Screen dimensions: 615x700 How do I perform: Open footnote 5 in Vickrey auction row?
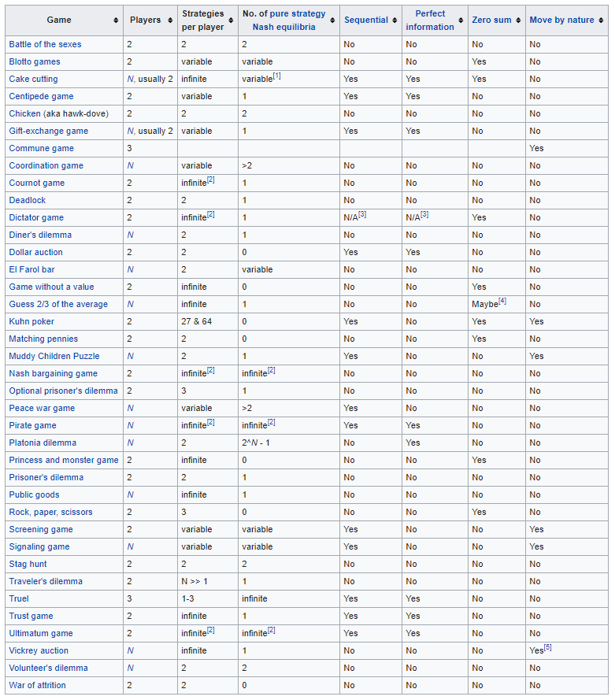pos(547,648)
